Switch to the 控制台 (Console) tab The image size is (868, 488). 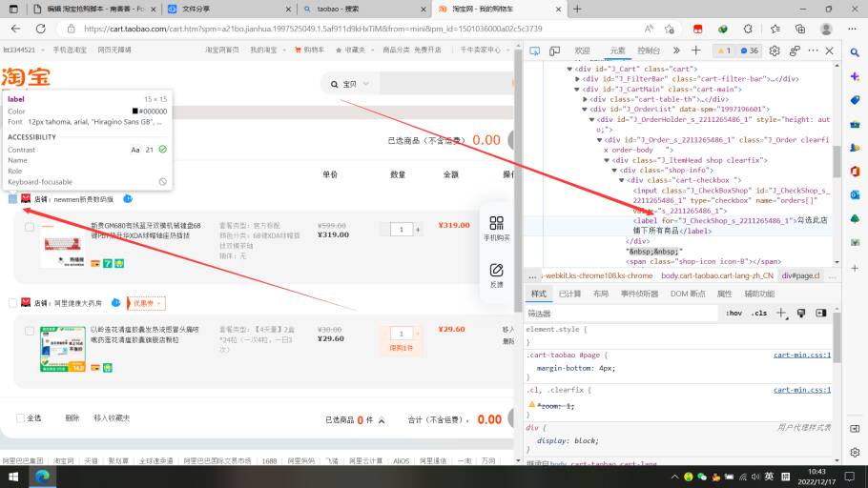pos(649,51)
